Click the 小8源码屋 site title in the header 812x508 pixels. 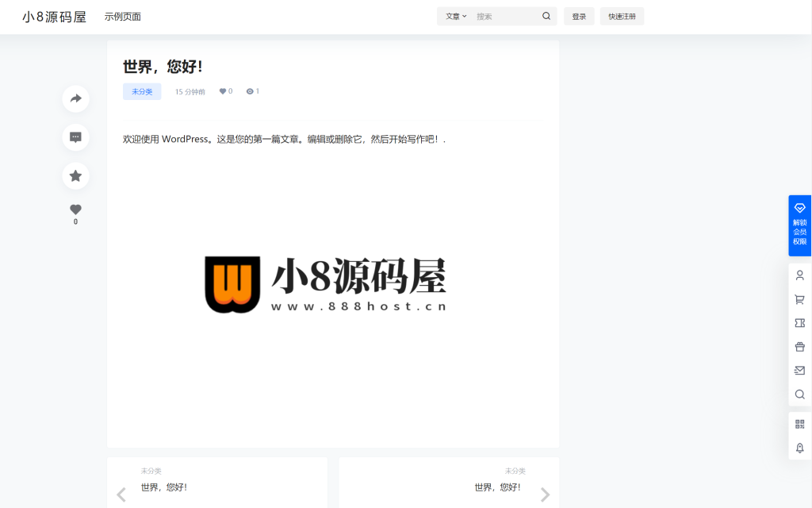tap(55, 17)
